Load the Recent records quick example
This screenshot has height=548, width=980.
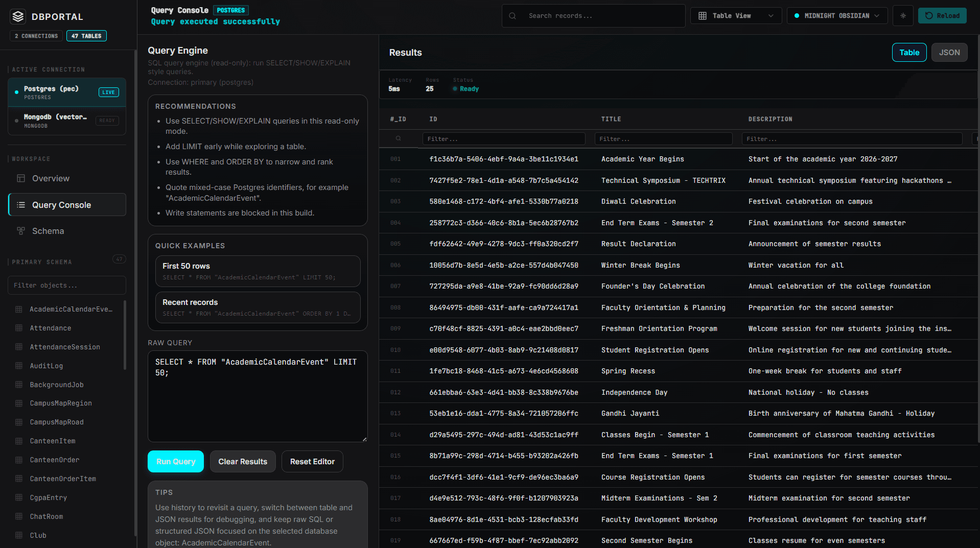pyautogui.click(x=258, y=307)
